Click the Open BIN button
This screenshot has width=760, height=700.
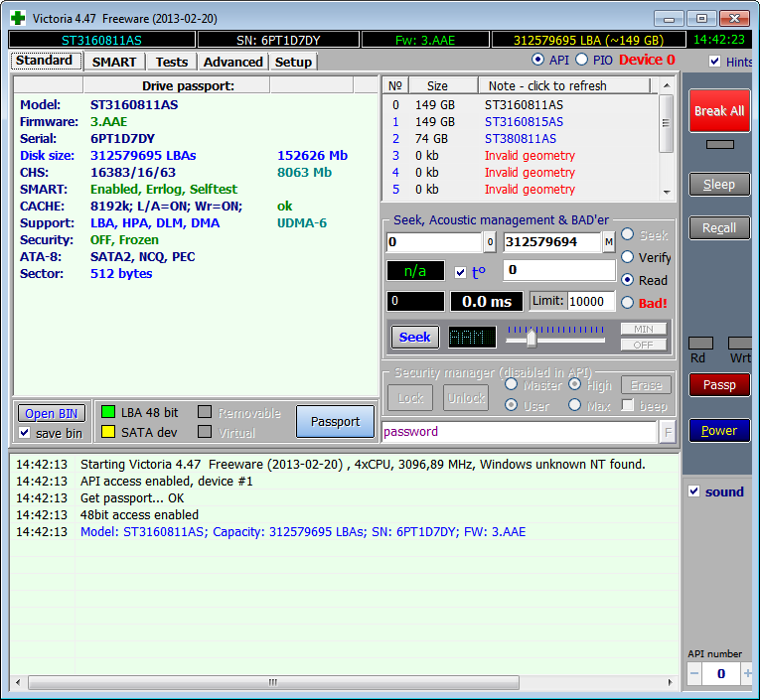[52, 413]
